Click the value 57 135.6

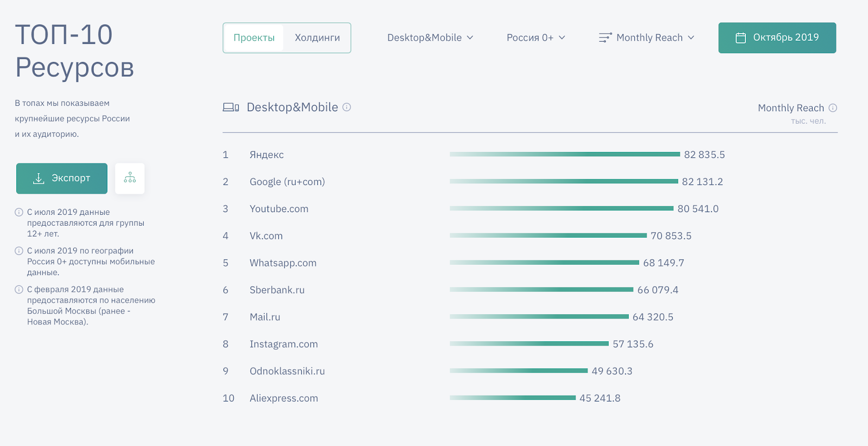[633, 344]
